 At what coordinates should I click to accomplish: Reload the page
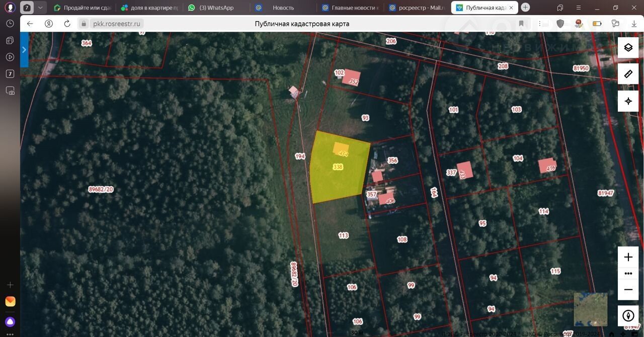[x=67, y=24]
